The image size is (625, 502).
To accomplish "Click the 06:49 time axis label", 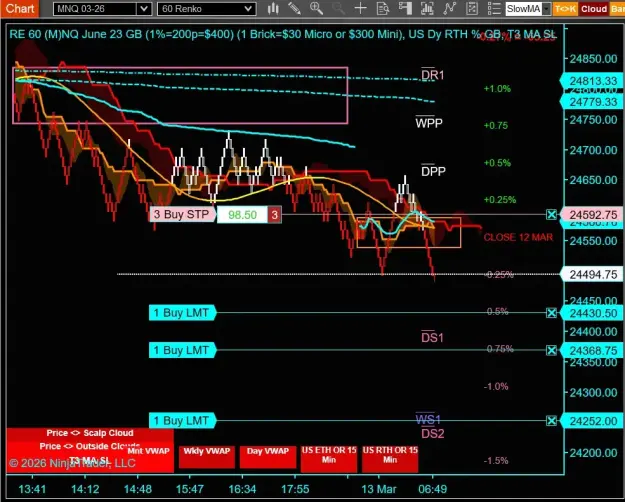I will 432,489.
